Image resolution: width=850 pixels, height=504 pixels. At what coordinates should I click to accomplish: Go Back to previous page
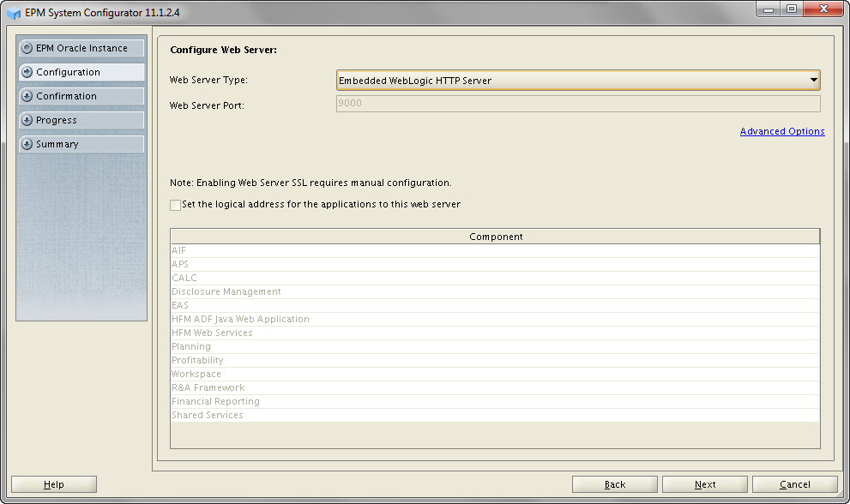coord(615,484)
